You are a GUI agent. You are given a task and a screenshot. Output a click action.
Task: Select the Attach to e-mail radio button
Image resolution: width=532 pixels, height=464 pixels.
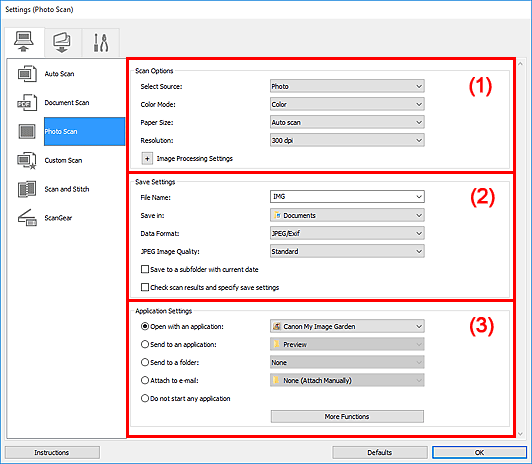point(145,380)
